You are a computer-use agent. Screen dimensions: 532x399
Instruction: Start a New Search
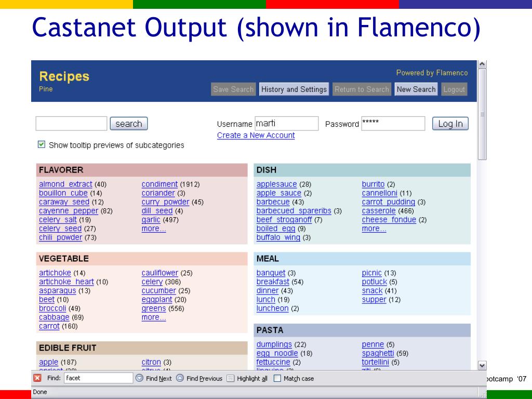coord(416,89)
